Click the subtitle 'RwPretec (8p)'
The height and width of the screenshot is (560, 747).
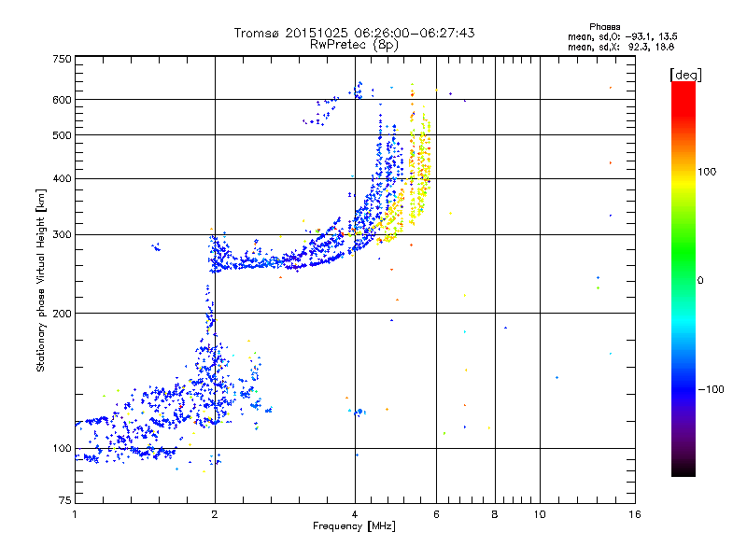[354, 45]
